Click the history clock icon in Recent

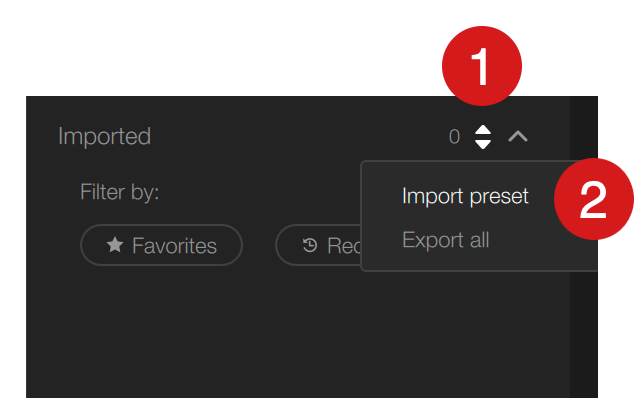[x=310, y=245]
